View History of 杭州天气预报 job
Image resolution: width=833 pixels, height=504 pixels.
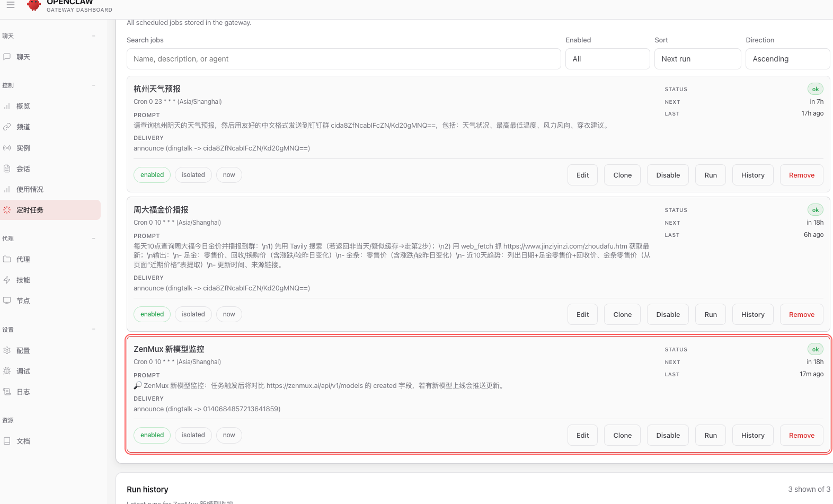(x=753, y=175)
